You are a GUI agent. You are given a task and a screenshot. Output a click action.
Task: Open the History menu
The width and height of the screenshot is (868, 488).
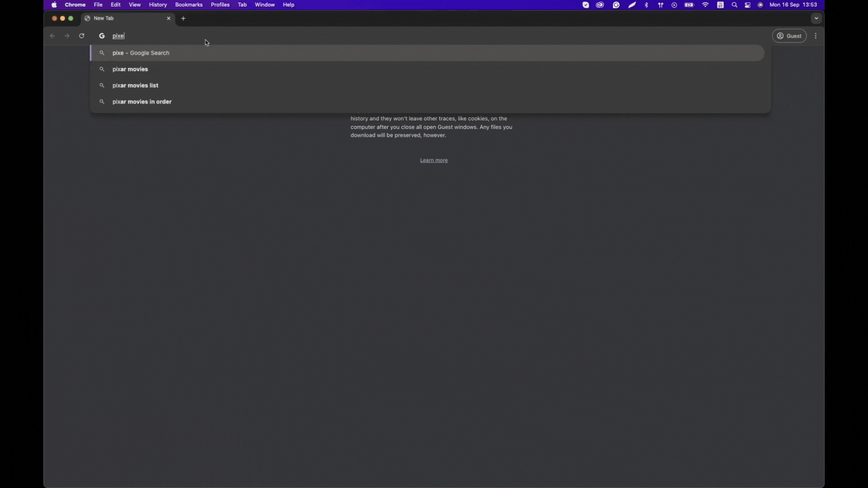[158, 5]
